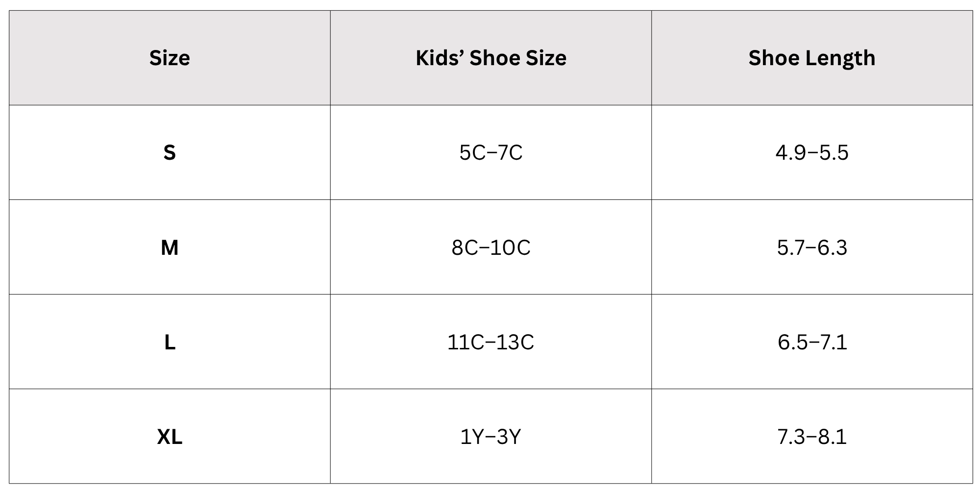The width and height of the screenshot is (980, 490).
Task: Click the 6.5–7.1 shoe length cell
Action: click(812, 342)
